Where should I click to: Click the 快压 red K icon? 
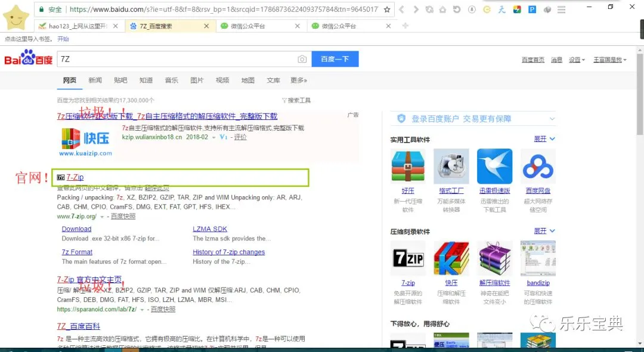pyautogui.click(x=451, y=258)
